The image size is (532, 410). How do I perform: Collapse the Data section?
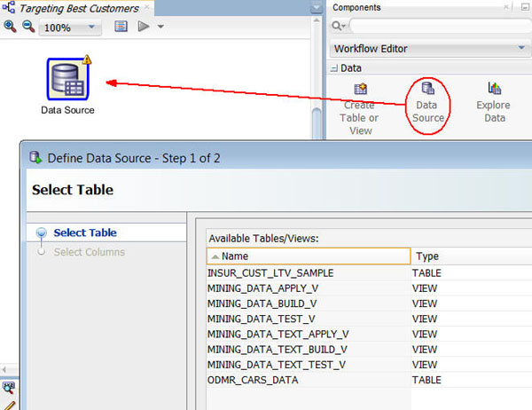pos(334,68)
